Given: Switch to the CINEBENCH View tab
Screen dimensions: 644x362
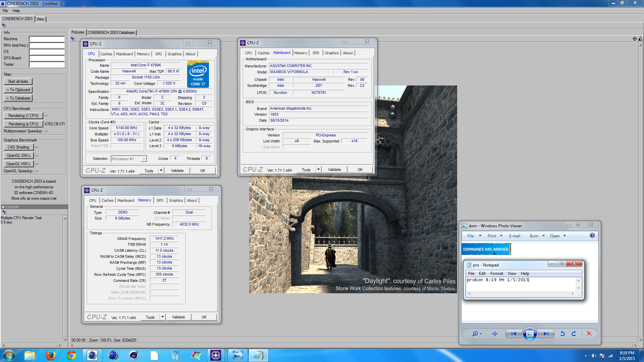Looking at the screenshot, I should pyautogui.click(x=40, y=19).
